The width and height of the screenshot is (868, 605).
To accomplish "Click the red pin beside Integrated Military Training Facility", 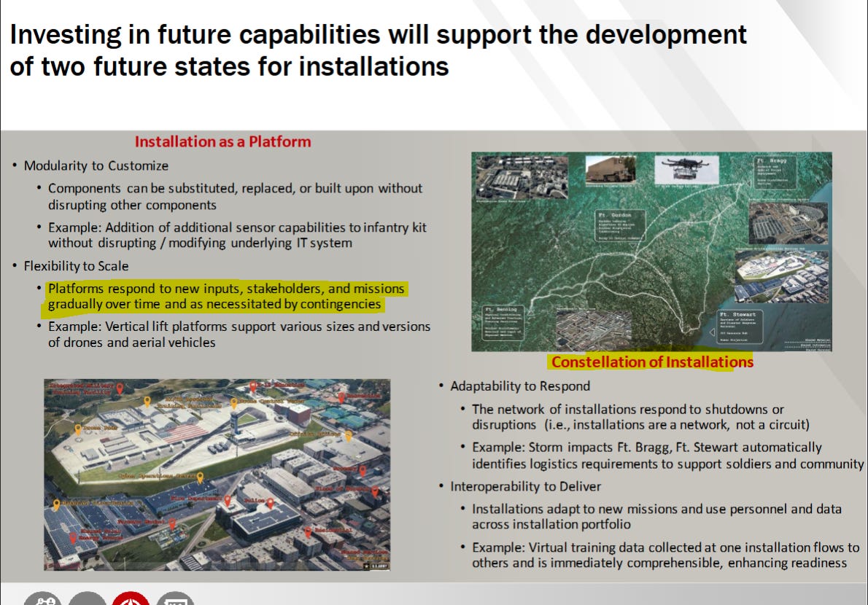I will (120, 389).
